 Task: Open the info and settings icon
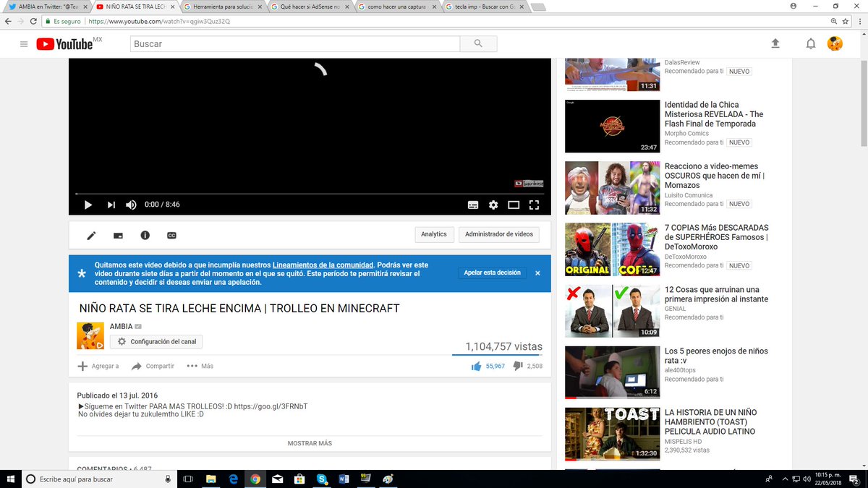tap(145, 235)
